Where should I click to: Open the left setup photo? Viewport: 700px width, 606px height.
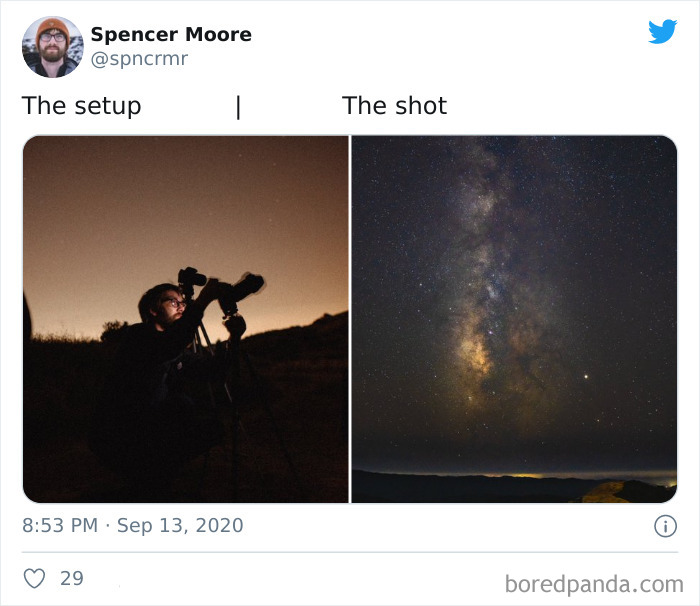tap(186, 319)
